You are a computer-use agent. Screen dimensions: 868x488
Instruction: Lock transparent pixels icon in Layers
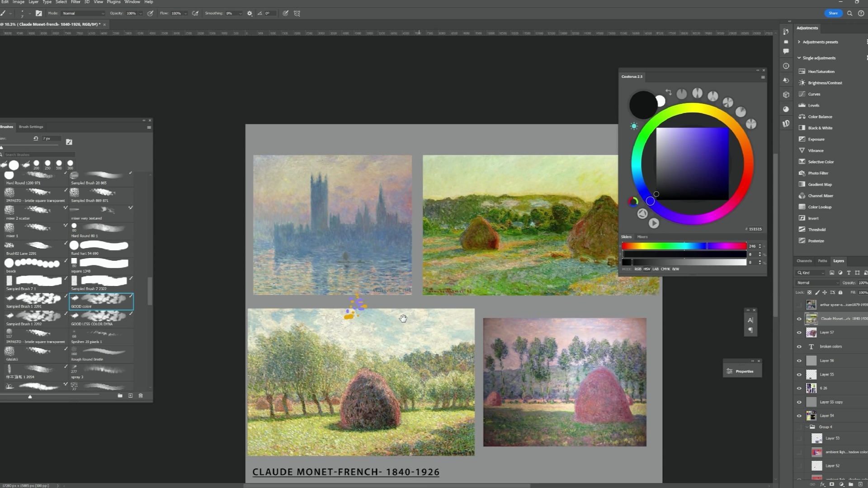point(809,292)
